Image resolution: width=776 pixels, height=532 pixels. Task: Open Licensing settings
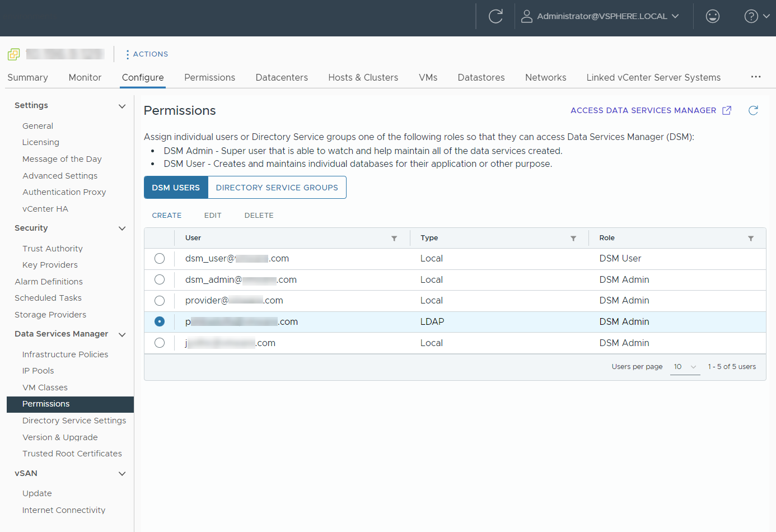click(41, 142)
